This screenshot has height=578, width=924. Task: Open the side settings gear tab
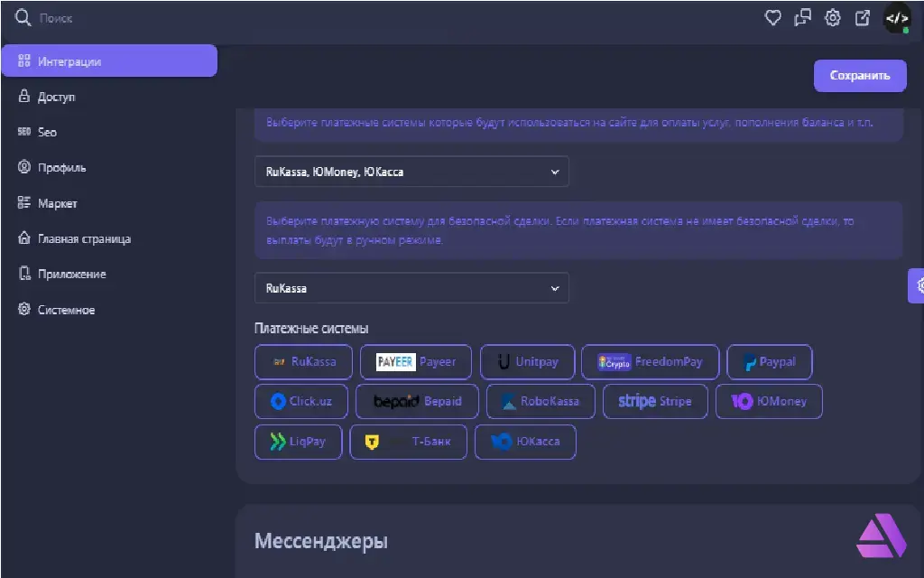pos(918,285)
